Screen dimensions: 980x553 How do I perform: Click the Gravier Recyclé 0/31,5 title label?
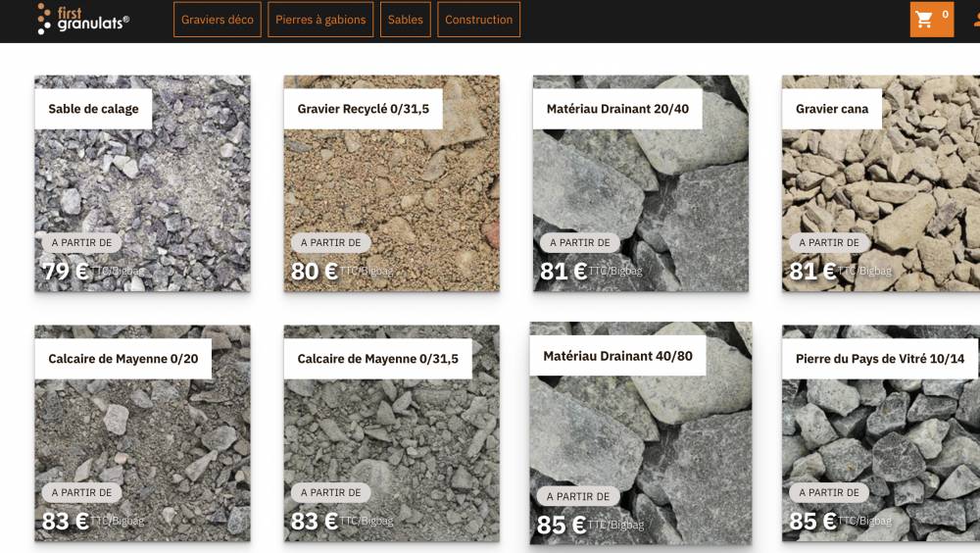click(x=364, y=109)
